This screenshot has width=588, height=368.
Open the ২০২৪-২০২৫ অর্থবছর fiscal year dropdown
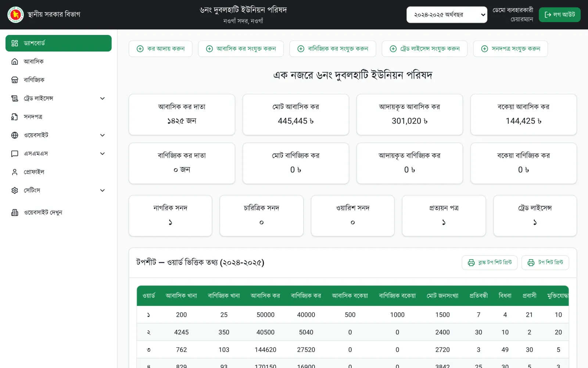(447, 15)
